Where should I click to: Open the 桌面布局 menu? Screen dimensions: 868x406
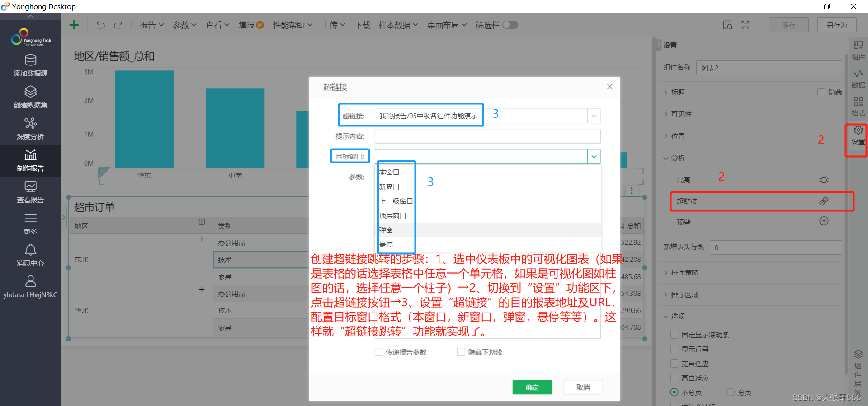click(447, 25)
